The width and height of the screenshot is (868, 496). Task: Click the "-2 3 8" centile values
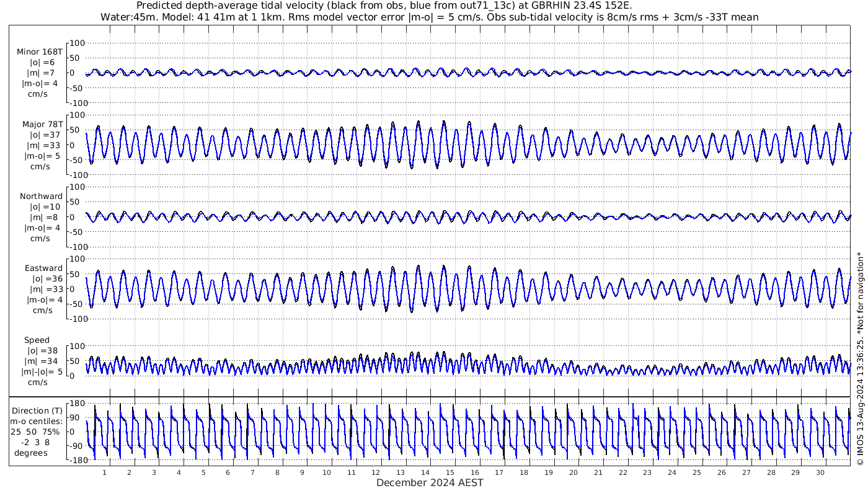[x=35, y=442]
